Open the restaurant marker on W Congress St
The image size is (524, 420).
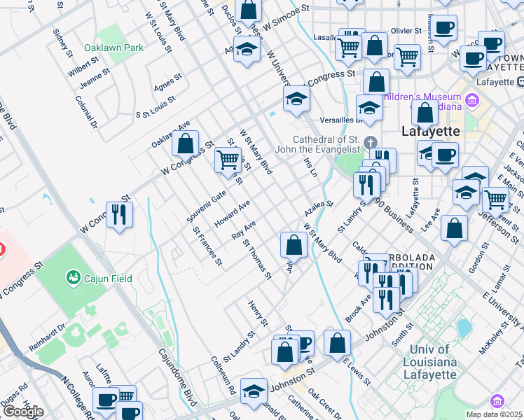(x=119, y=216)
